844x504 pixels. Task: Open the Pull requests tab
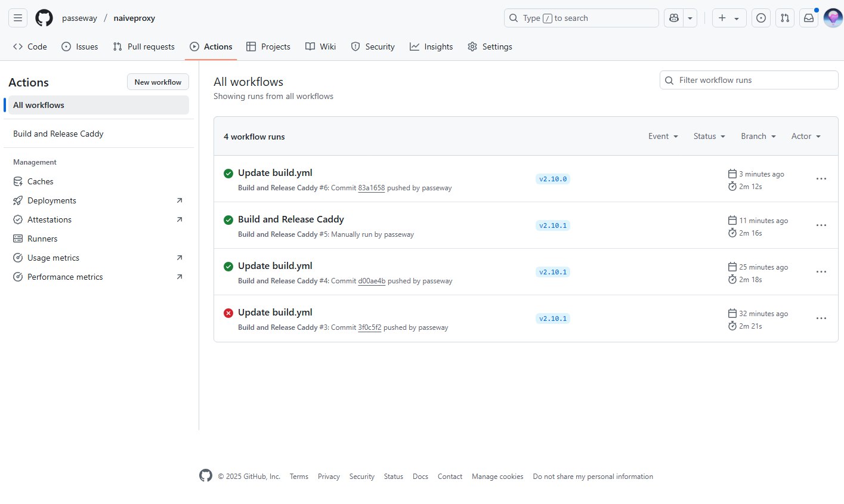click(144, 47)
